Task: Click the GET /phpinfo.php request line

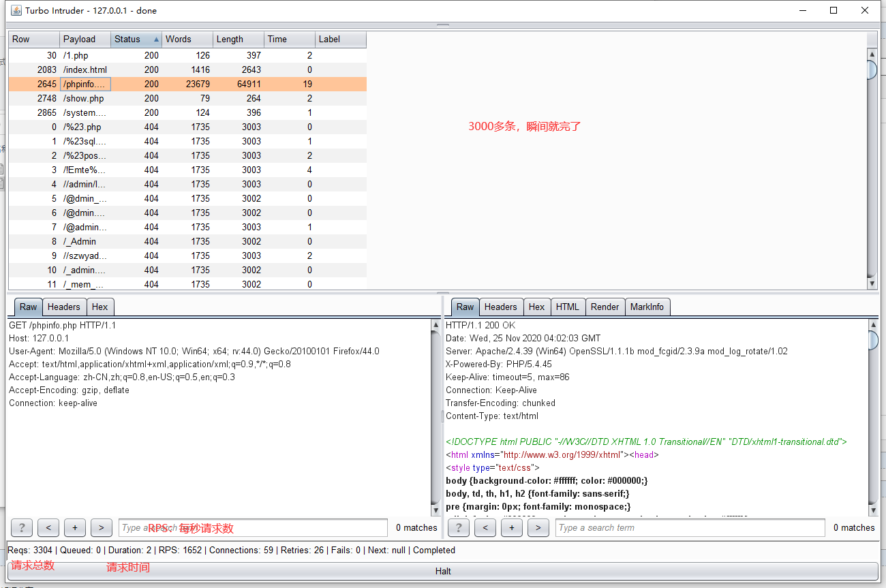Action: tap(63, 325)
